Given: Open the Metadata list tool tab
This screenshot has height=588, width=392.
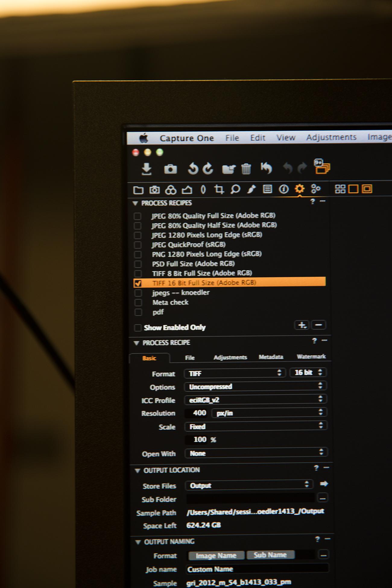Looking at the screenshot, I should click(x=267, y=189).
